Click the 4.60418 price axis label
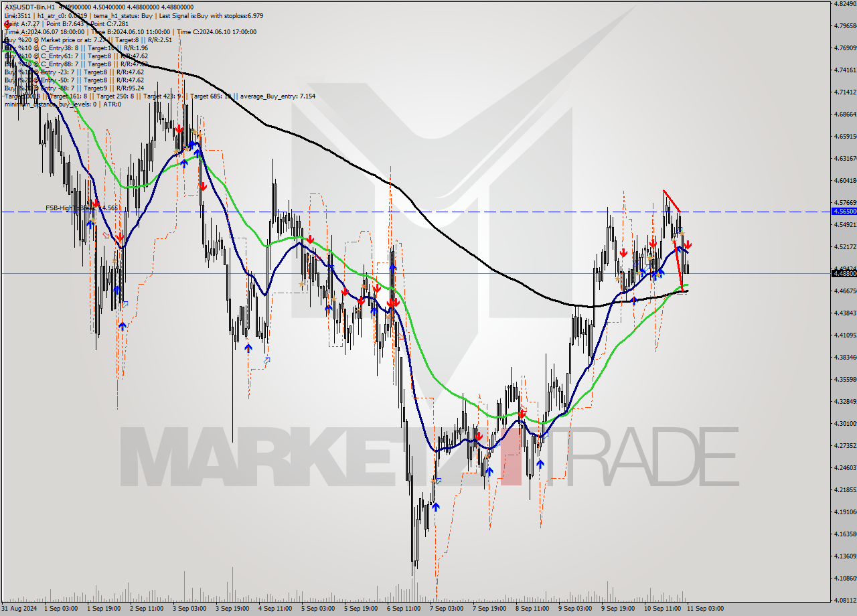857x616 pixels. point(844,180)
